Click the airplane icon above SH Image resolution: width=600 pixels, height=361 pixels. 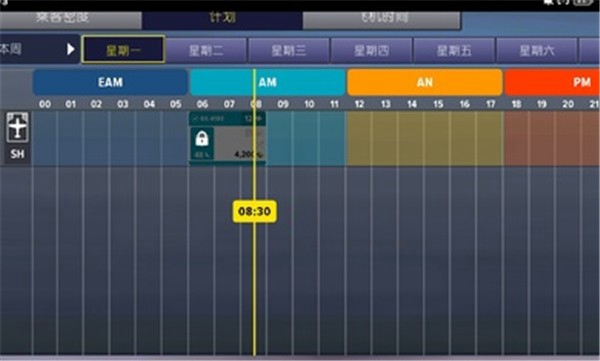click(x=17, y=127)
